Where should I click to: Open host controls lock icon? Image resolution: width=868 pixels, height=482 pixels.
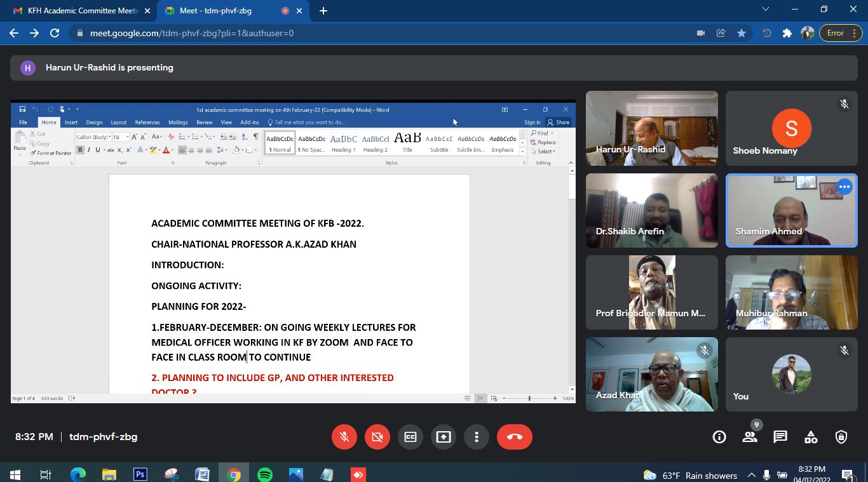pyautogui.click(x=841, y=437)
